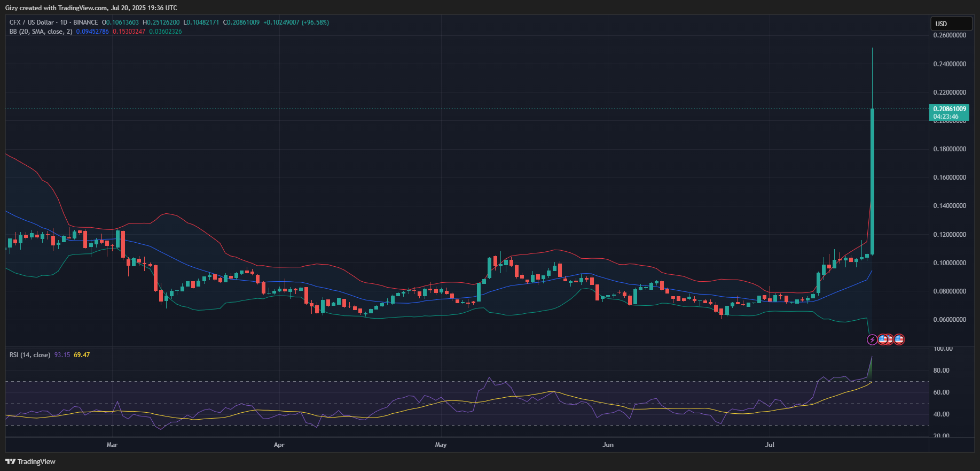Screen dimensions: 980x471
Task: Click the rightmost US flag event icon
Action: [899, 339]
